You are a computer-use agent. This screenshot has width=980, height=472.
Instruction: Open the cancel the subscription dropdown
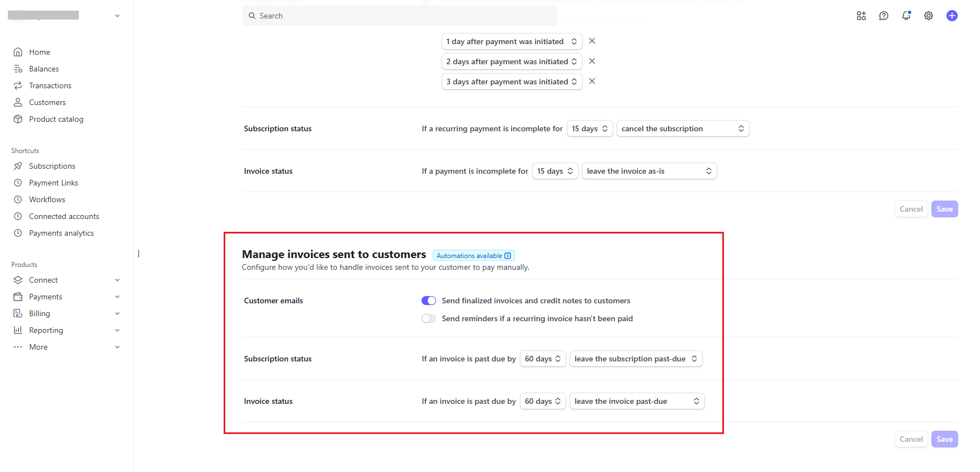pos(683,128)
